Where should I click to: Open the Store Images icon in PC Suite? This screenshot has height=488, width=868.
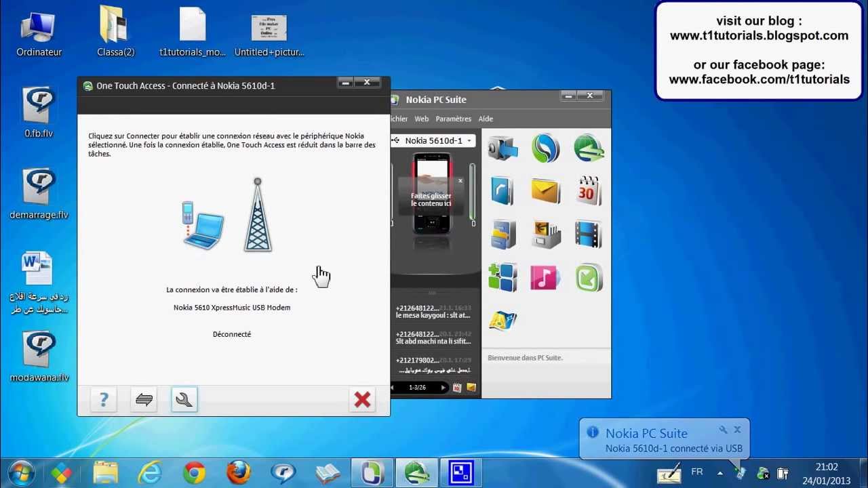545,235
